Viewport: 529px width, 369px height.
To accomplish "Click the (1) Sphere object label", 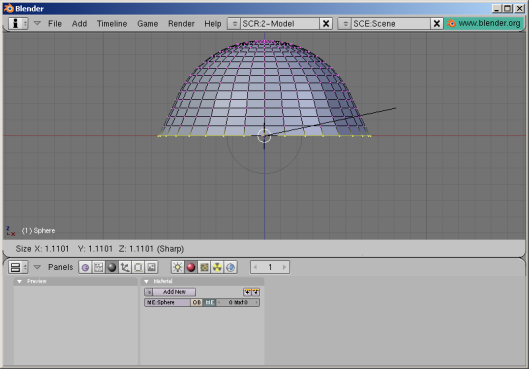I will pyautogui.click(x=38, y=231).
